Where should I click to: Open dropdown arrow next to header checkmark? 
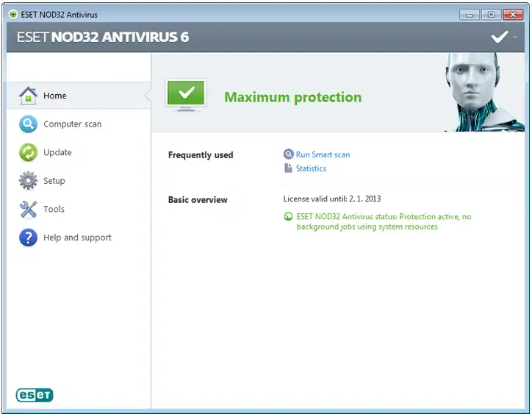pos(515,36)
